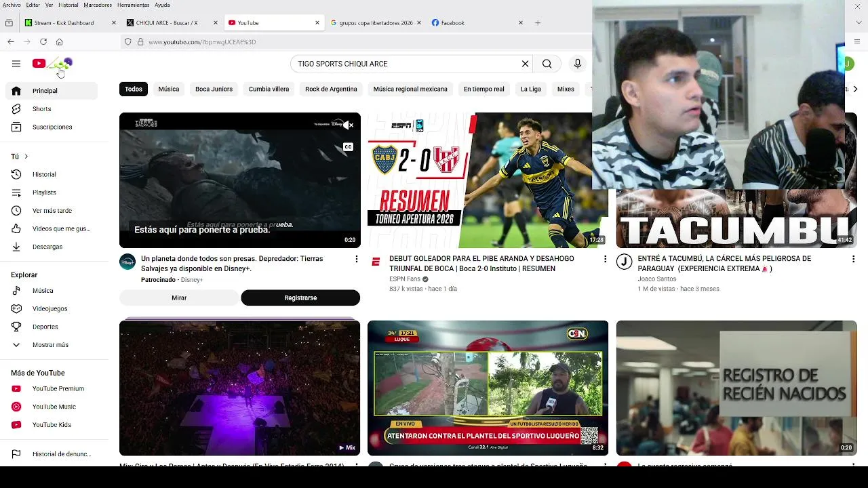868x488 pixels.
Task: Select the Boca Juniors filter chip
Action: pyautogui.click(x=214, y=89)
